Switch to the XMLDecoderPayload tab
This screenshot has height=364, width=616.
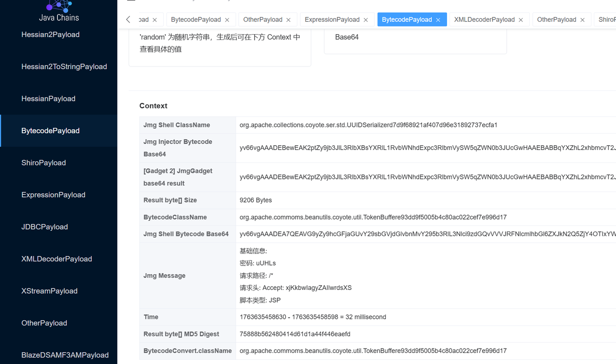[484, 20]
